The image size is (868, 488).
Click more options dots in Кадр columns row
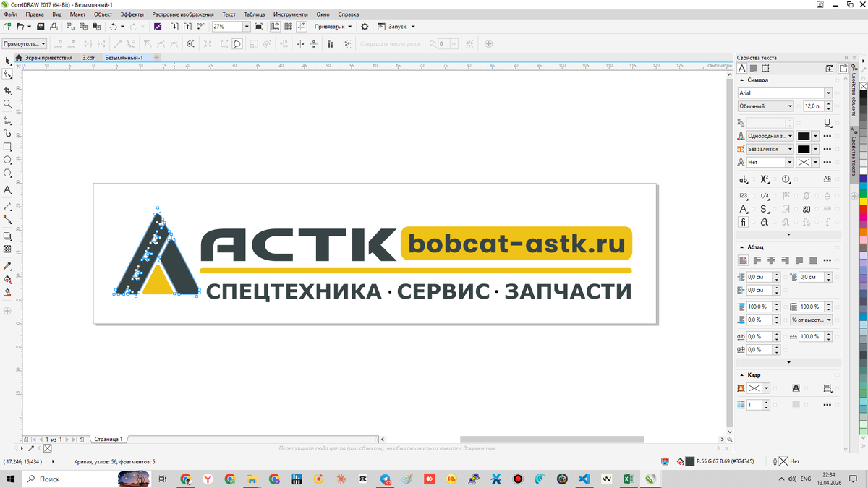(x=827, y=406)
